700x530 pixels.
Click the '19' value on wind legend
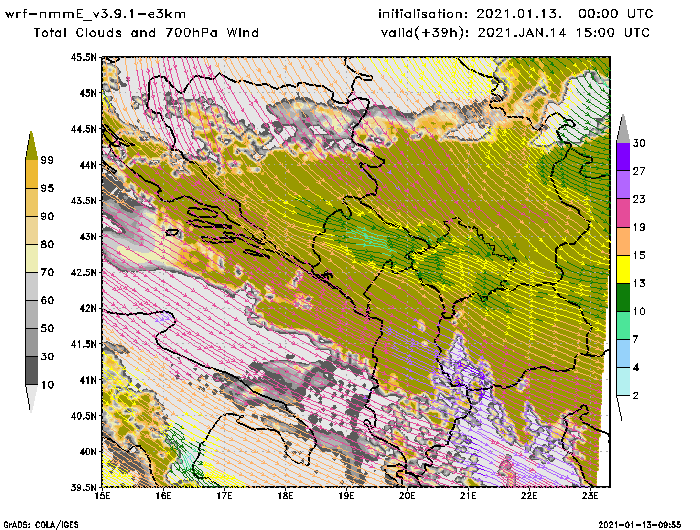pyautogui.click(x=639, y=227)
